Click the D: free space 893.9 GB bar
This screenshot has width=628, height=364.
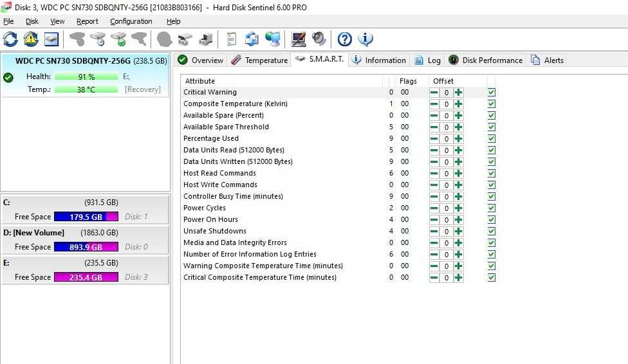tap(86, 247)
